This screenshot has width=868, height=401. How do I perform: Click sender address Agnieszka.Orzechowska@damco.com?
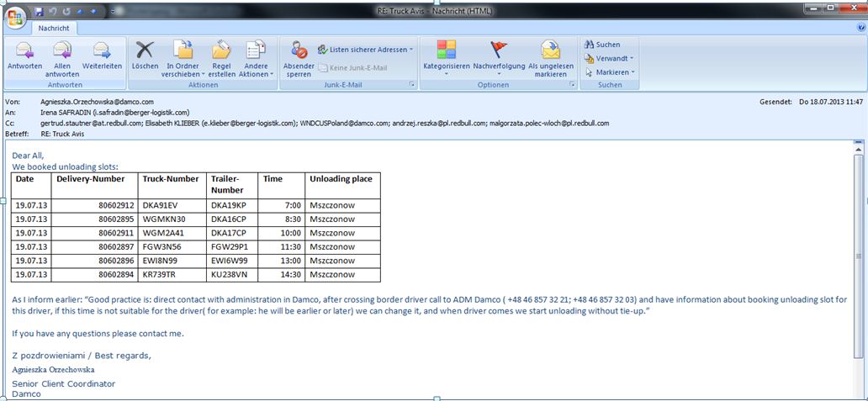pos(97,103)
